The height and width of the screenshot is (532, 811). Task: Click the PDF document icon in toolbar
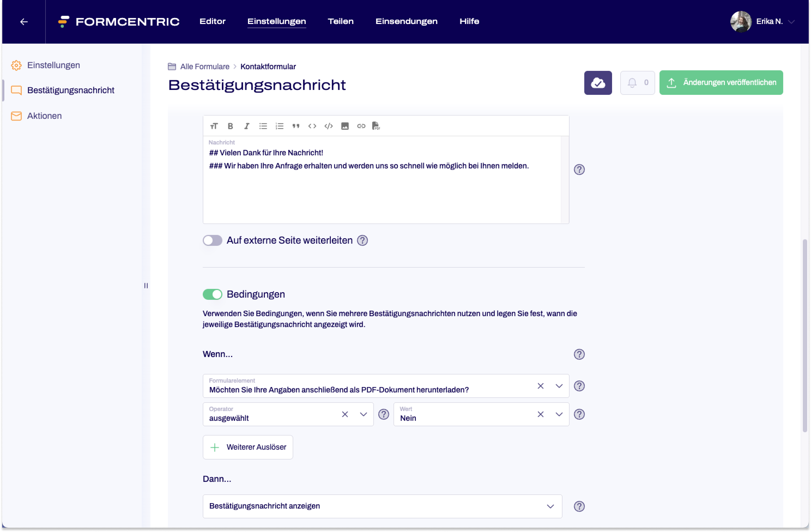[x=376, y=126]
